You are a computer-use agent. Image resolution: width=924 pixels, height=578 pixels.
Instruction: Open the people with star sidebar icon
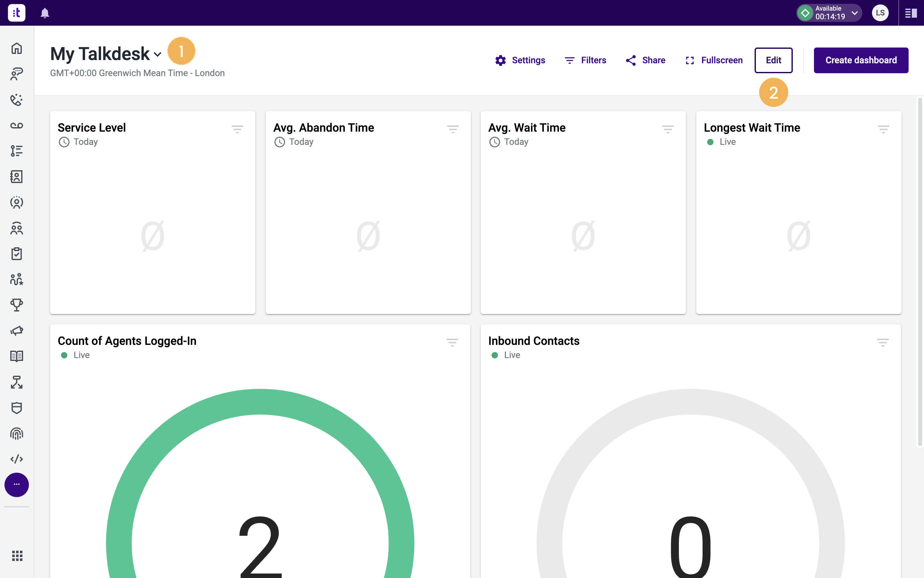coord(16,279)
